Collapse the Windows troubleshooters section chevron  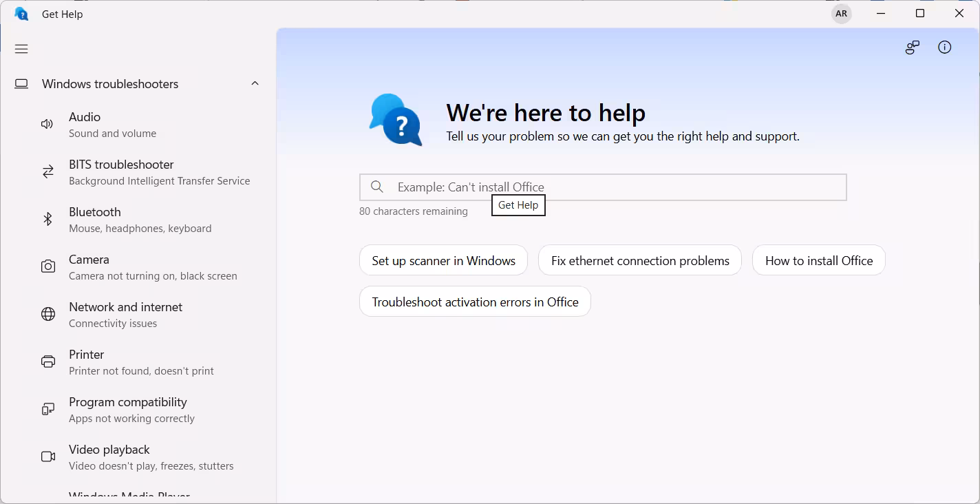[255, 83]
